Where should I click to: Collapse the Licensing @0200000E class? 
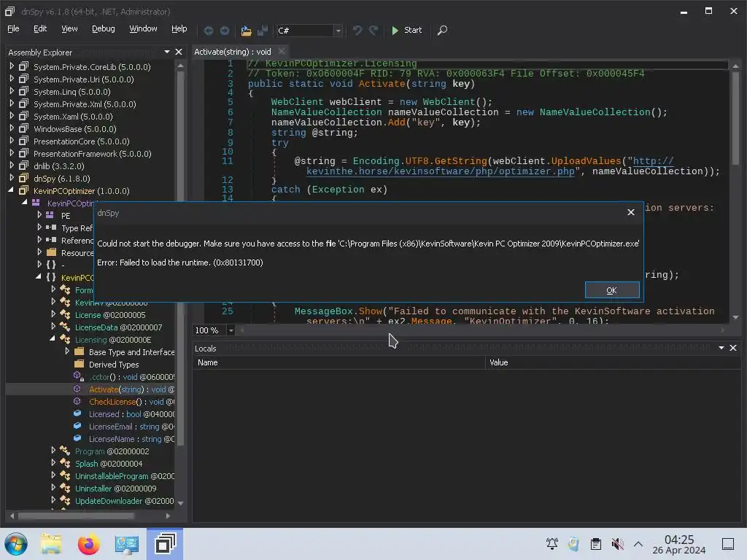(53, 338)
